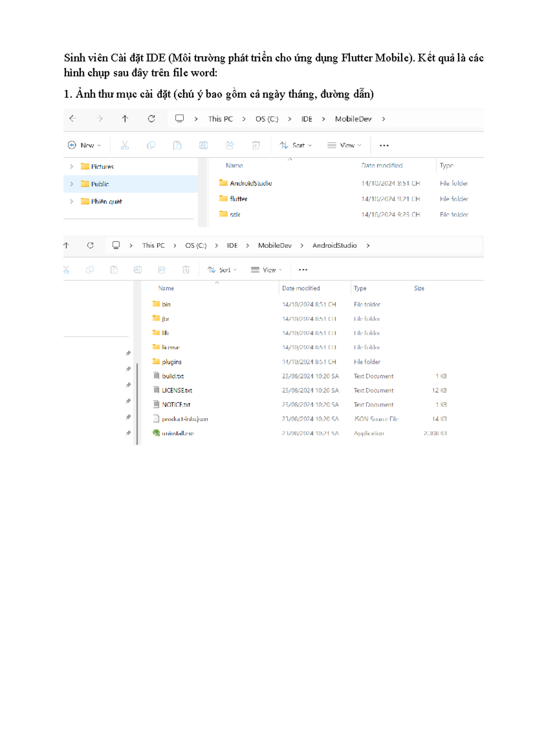
Task: Click Refresh in the MobileDev window
Action: [x=152, y=119]
